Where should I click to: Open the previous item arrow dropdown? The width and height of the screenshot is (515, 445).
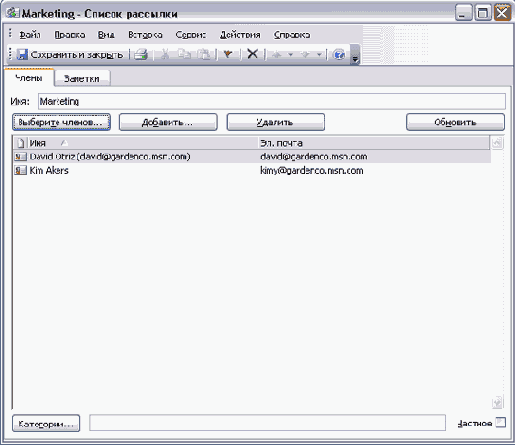(291, 54)
